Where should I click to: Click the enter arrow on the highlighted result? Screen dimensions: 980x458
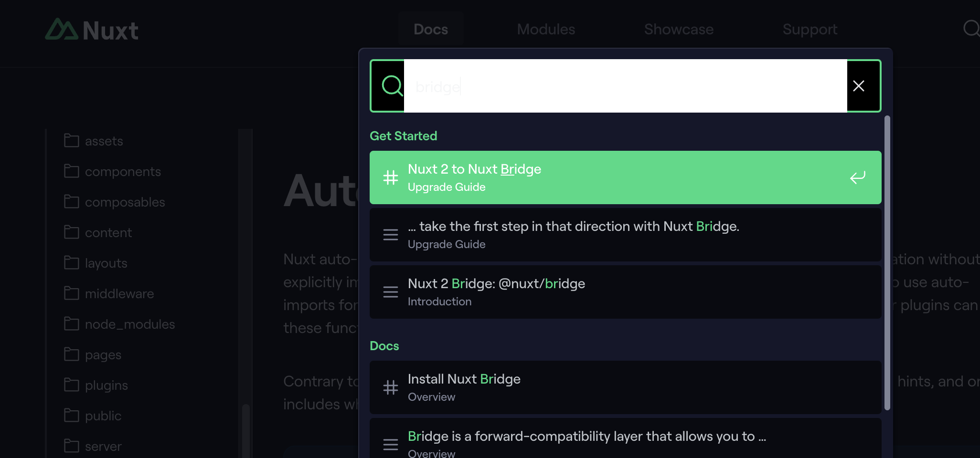(x=858, y=177)
